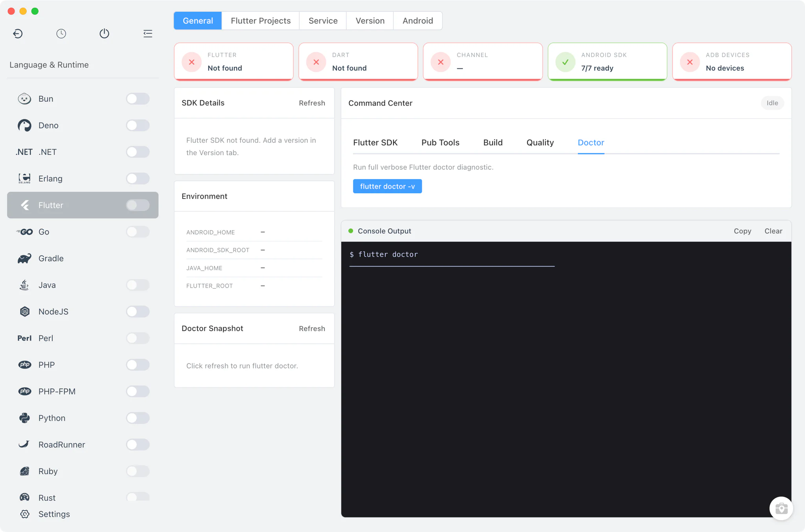Select the Pub Tools command tab

tap(440, 143)
